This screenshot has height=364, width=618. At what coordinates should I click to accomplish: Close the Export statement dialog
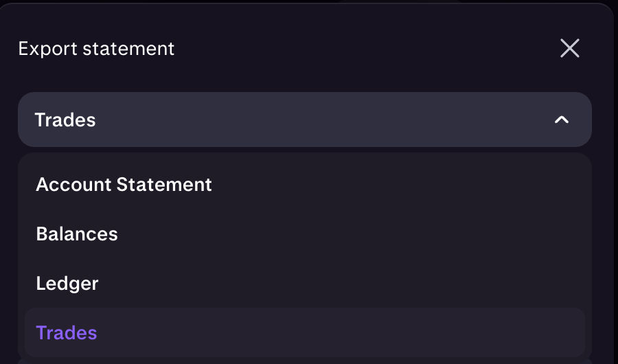click(x=569, y=48)
